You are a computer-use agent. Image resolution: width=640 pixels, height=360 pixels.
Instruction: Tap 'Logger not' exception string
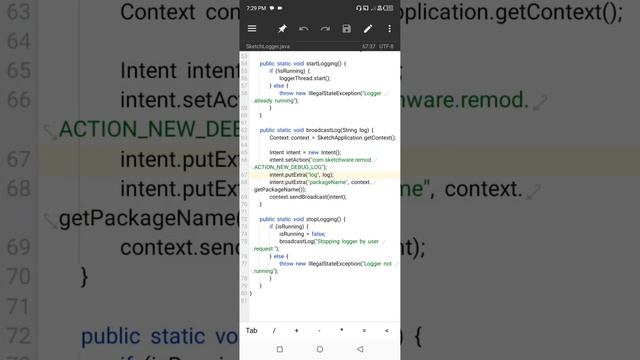click(377, 264)
